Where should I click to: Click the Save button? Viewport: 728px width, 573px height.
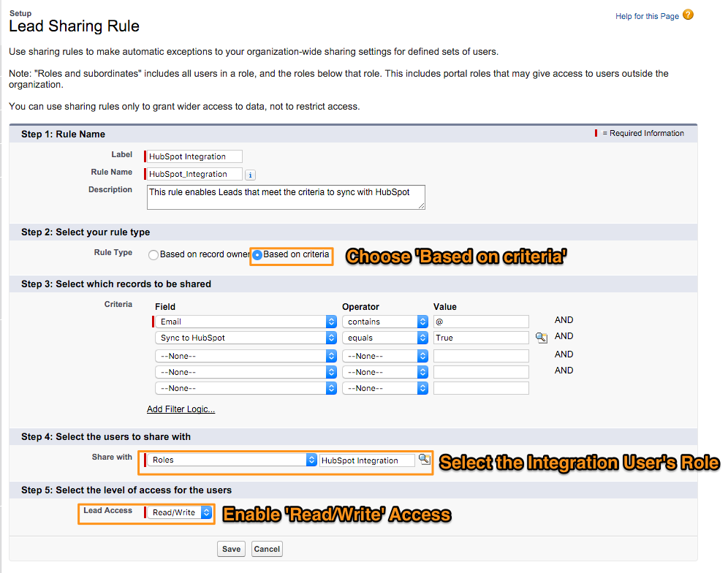tap(231, 549)
